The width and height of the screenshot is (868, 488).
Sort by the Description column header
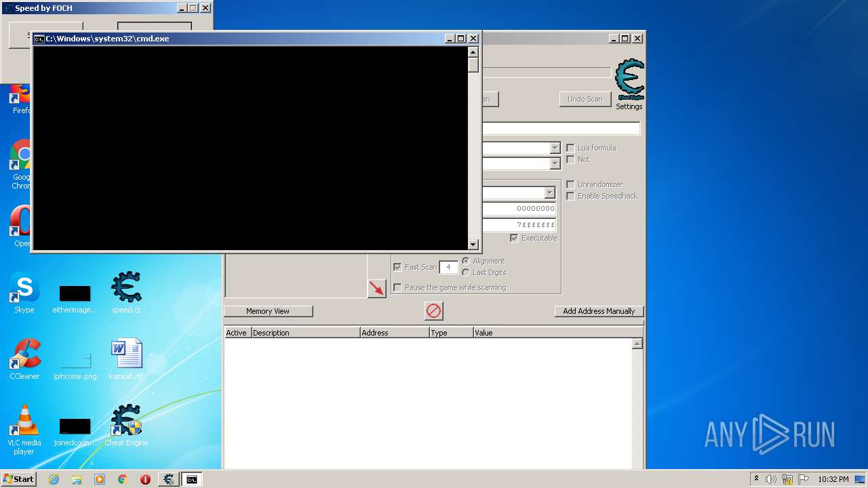click(x=305, y=333)
